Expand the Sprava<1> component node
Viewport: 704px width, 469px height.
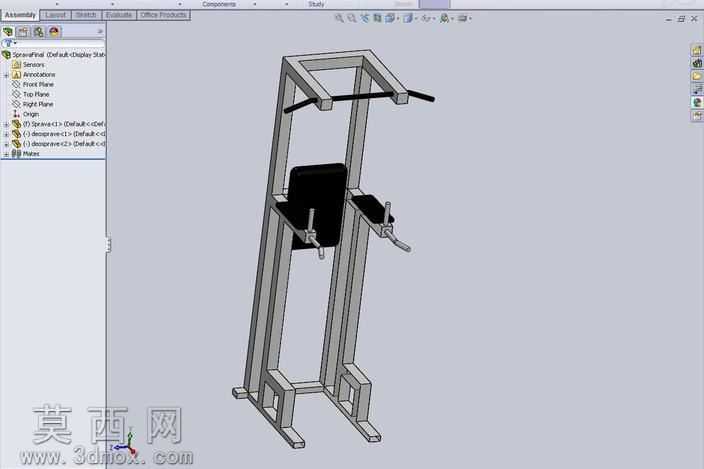pyautogui.click(x=6, y=124)
